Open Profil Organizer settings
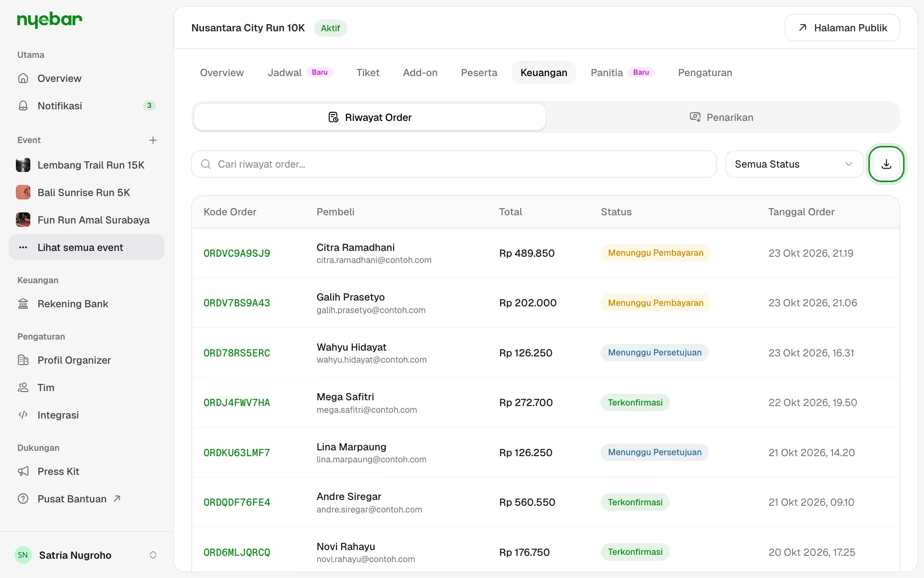Image resolution: width=924 pixels, height=578 pixels. pyautogui.click(x=87, y=360)
